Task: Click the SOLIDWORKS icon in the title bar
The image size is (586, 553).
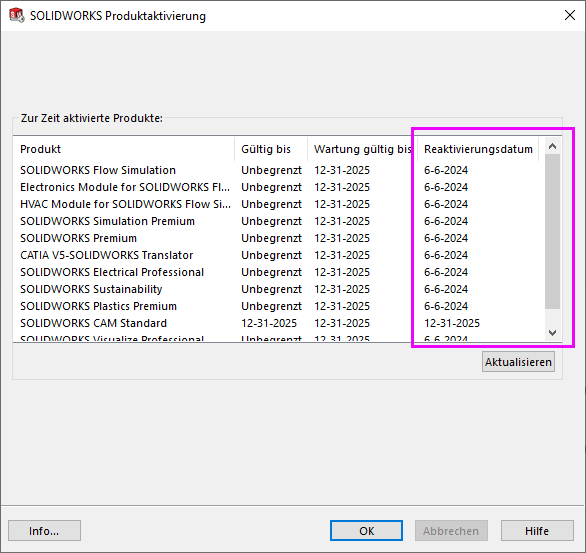Action: tap(17, 15)
